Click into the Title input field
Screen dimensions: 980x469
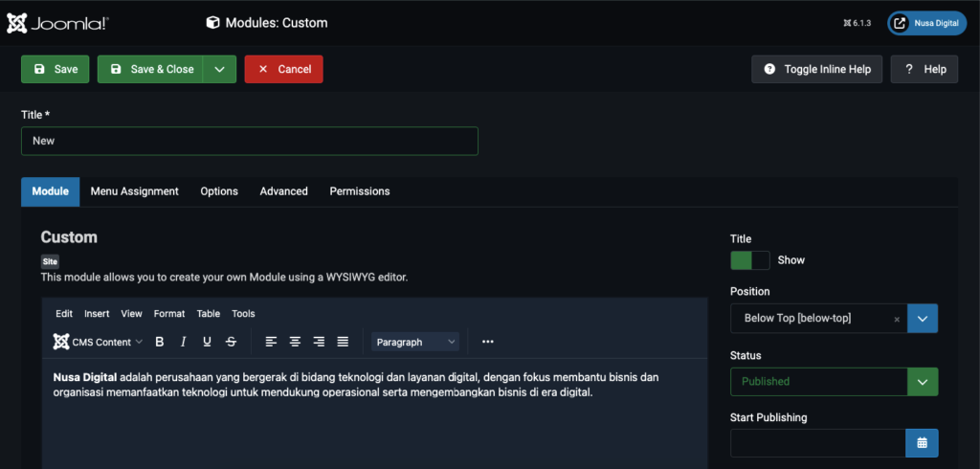pyautogui.click(x=250, y=142)
